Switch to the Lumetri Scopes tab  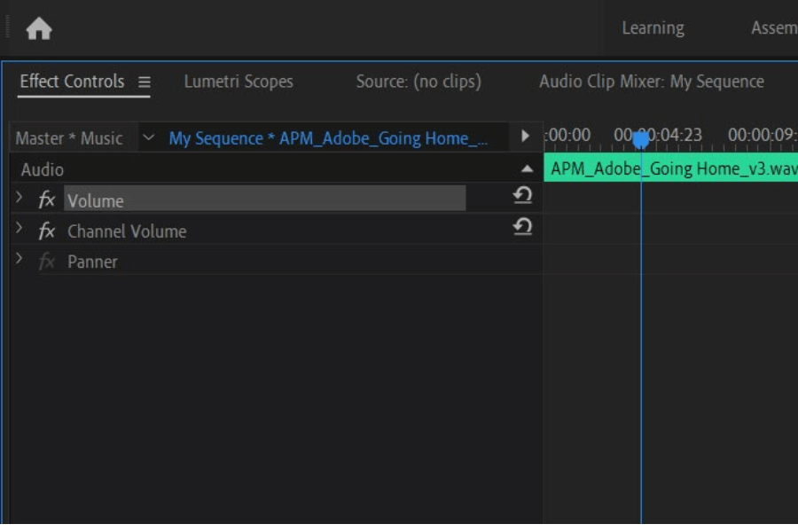(239, 82)
